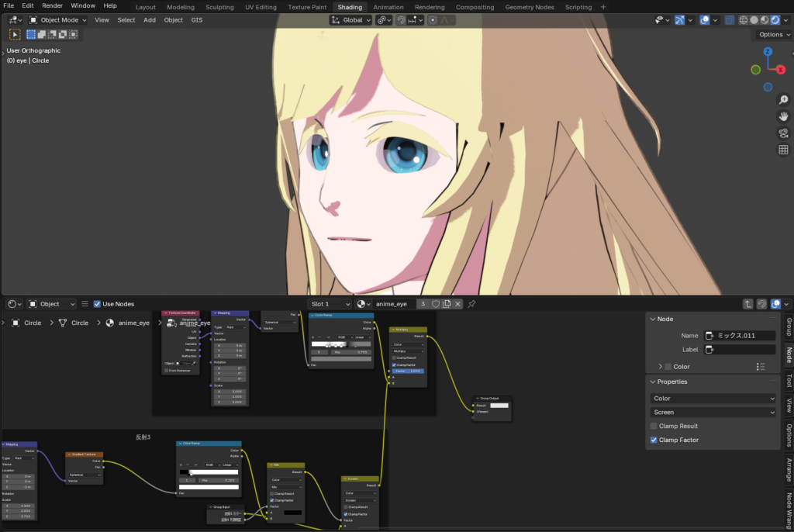
Task: Switch viewport to Material Preview shading
Action: tap(765, 20)
